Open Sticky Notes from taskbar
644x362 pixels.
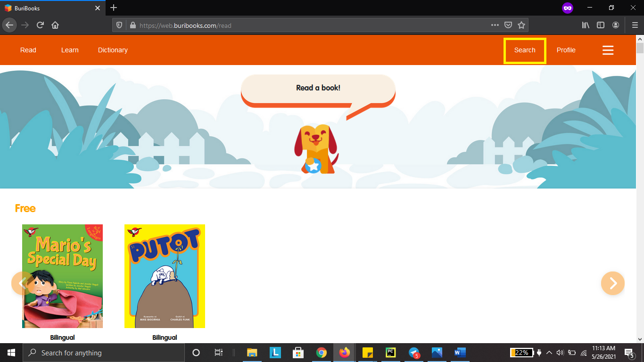pos(367,353)
